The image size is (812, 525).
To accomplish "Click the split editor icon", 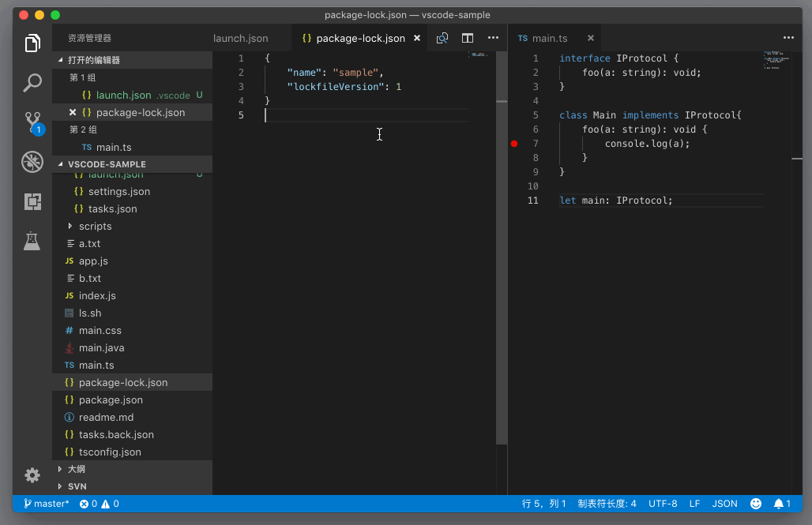I will 468,38.
